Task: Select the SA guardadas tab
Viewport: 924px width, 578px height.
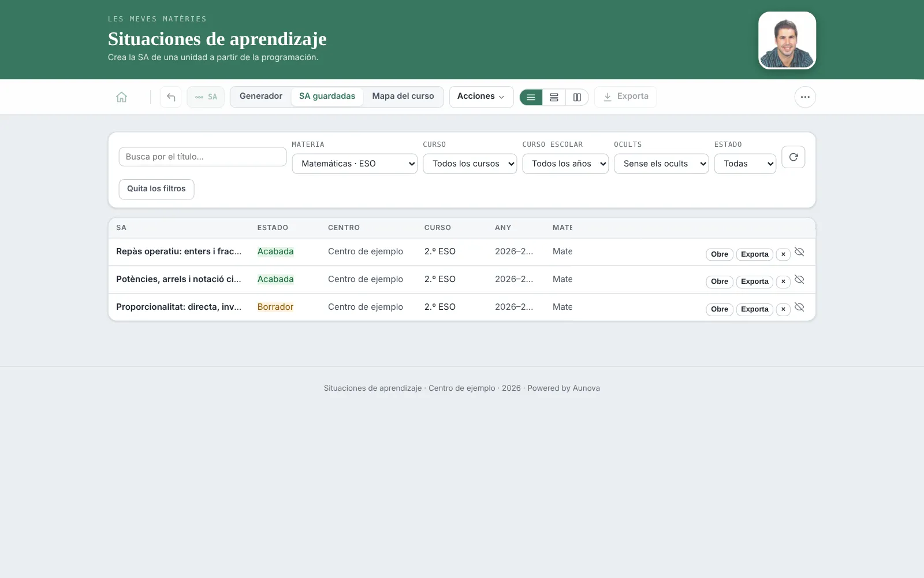Action: [x=327, y=97]
